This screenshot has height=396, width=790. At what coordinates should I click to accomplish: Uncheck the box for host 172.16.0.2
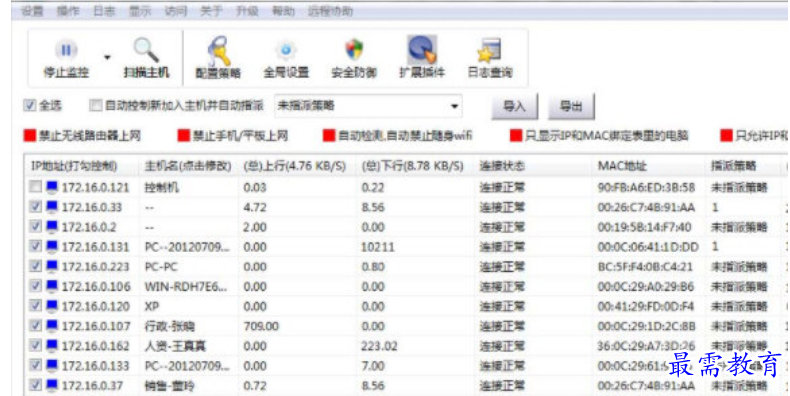coord(35,226)
